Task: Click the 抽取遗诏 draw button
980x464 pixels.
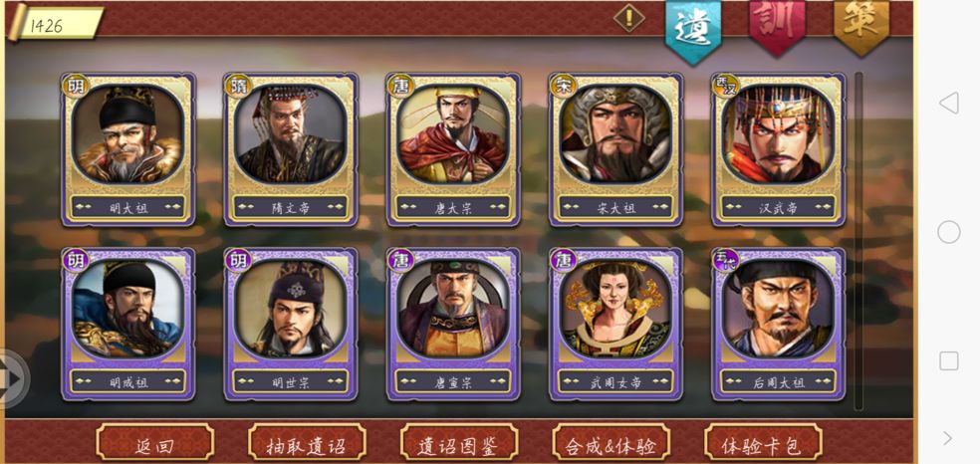Action: pos(307,442)
